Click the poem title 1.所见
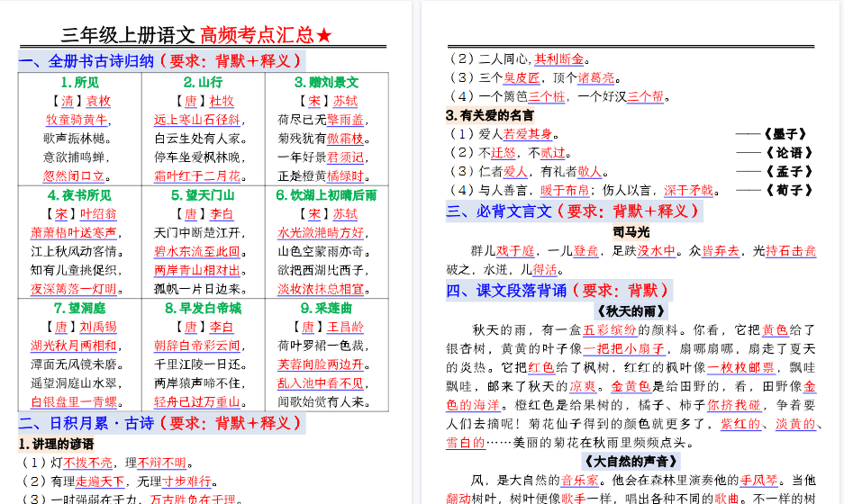The image size is (844, 504). point(79,82)
